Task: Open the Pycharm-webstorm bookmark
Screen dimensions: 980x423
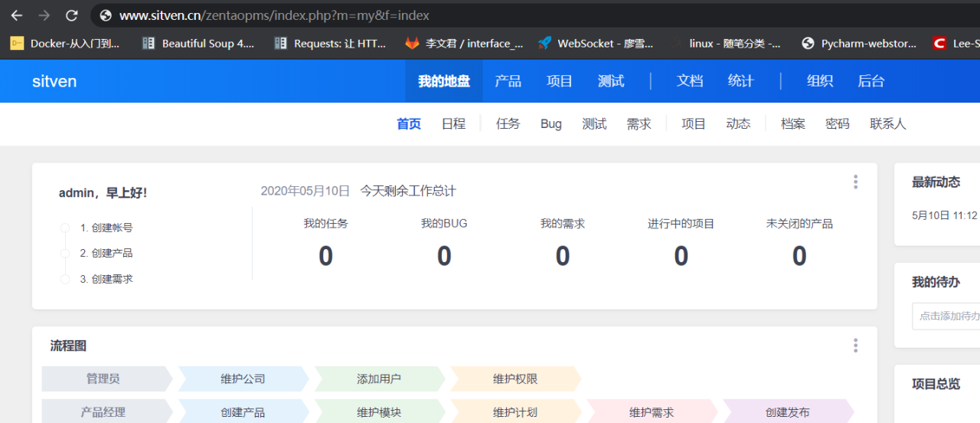Action: (858, 44)
